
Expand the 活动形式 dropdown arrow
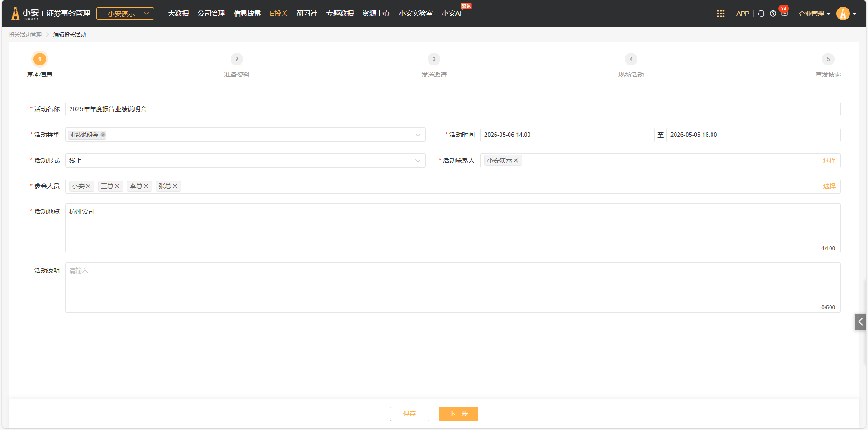click(418, 160)
